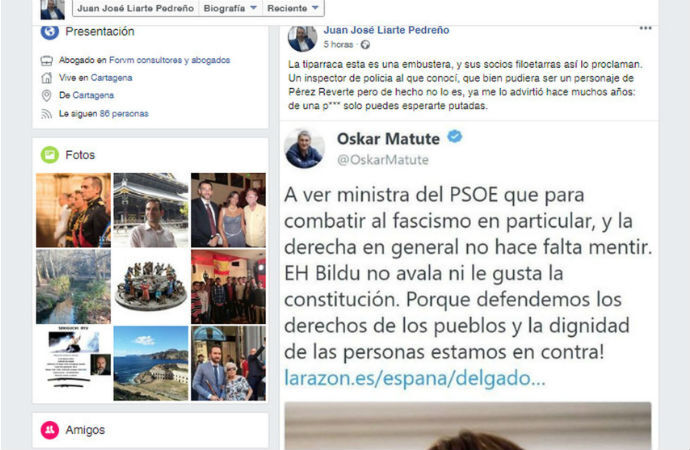
Task: Select the Juan José Liarte Pedreño tab
Action: [136, 8]
